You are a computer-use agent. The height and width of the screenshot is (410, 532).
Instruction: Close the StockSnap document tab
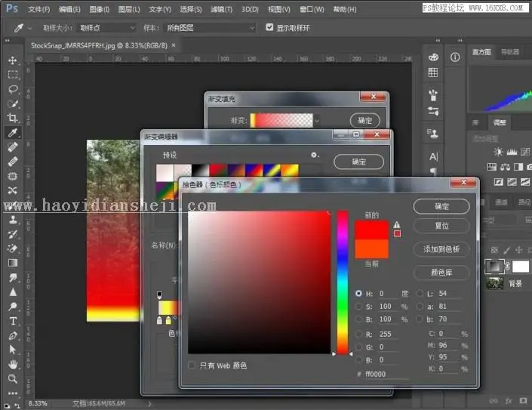(174, 45)
